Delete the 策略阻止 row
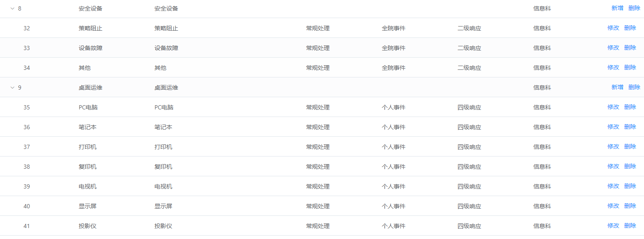 (x=630, y=28)
